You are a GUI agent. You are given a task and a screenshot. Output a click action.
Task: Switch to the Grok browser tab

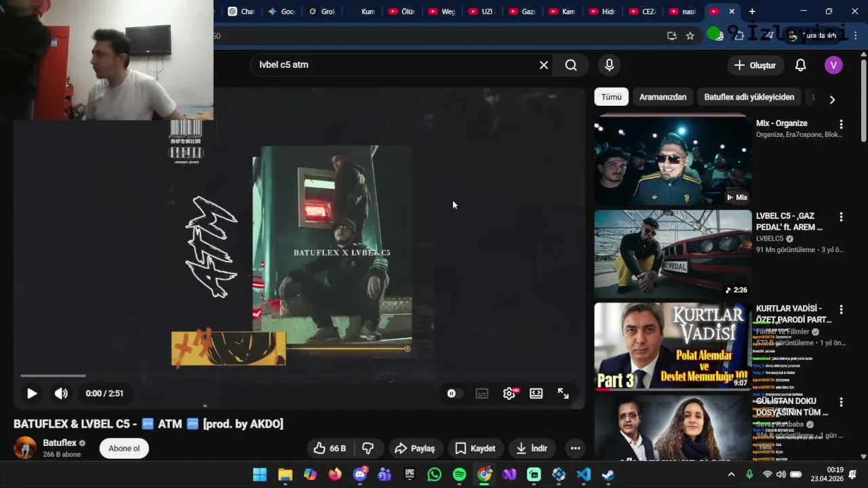point(322,12)
